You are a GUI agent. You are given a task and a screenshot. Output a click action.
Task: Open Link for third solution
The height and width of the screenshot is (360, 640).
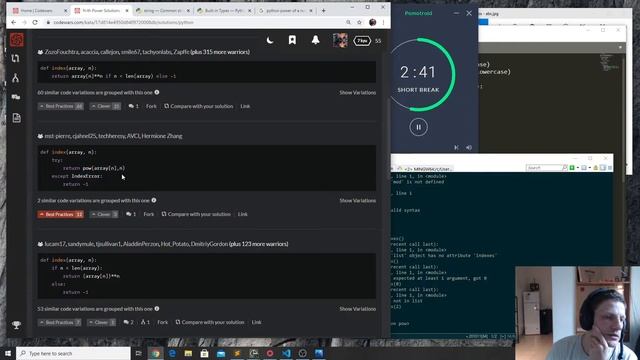pos(256,322)
